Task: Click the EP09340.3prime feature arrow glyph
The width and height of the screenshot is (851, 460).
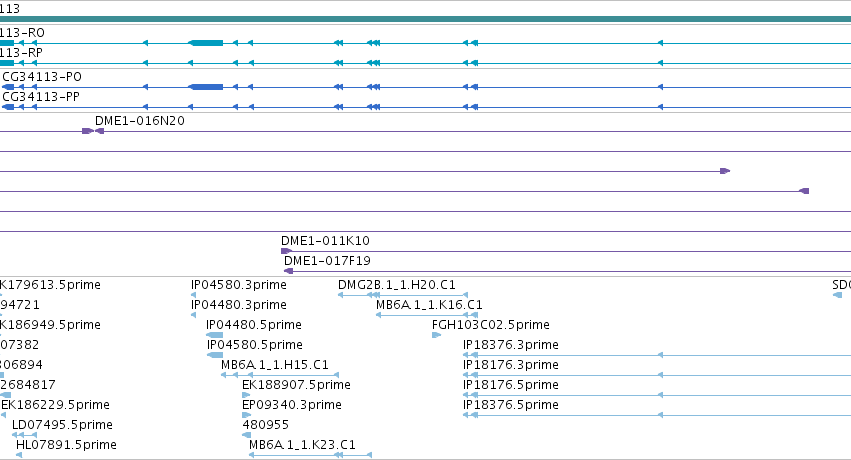Action: [x=246, y=415]
